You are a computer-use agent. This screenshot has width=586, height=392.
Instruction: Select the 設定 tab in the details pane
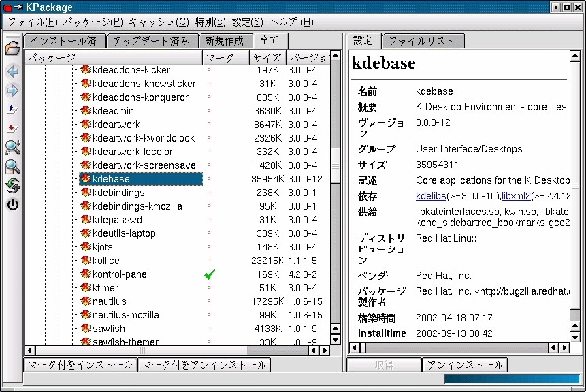363,41
